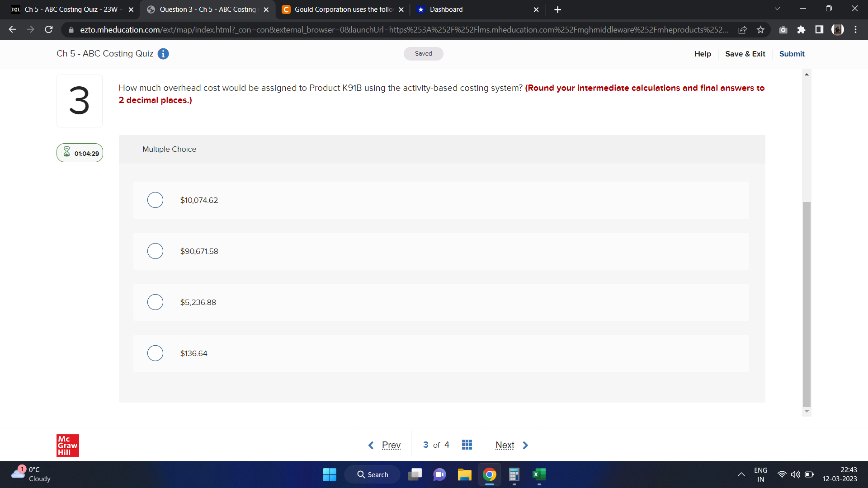Open the browser extensions puzzle icon

(x=802, y=29)
